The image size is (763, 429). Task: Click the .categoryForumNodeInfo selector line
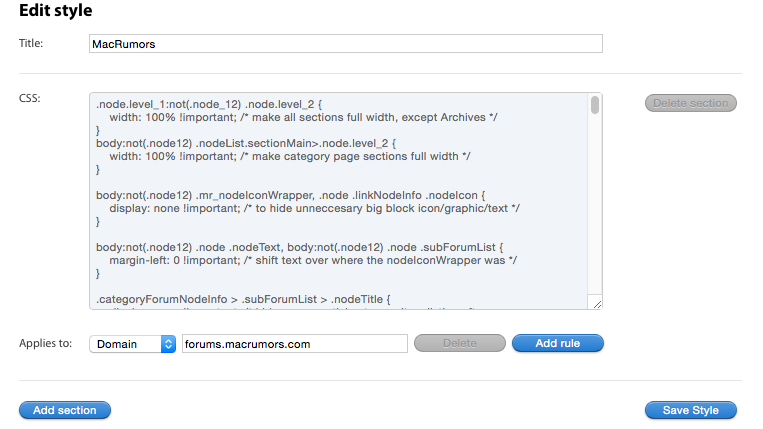click(x=243, y=299)
